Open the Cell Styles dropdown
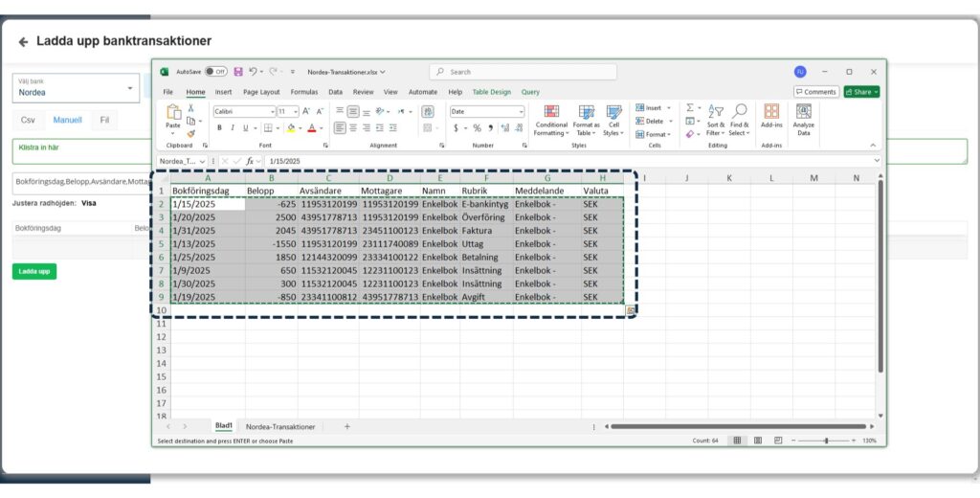980x498 pixels. pos(613,120)
